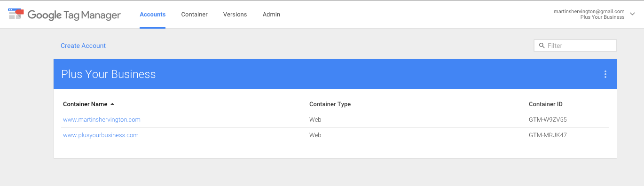The image size is (644, 186).
Task: Switch to the Accounts tab
Action: coord(153,15)
